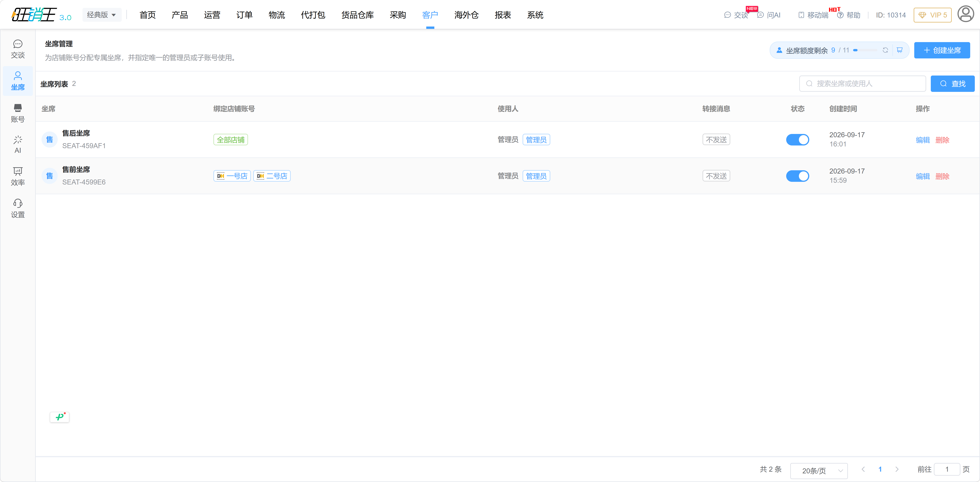Viewport: 980px width, 482px height.
Task: Click the 创建坐席 button
Action: click(942, 50)
